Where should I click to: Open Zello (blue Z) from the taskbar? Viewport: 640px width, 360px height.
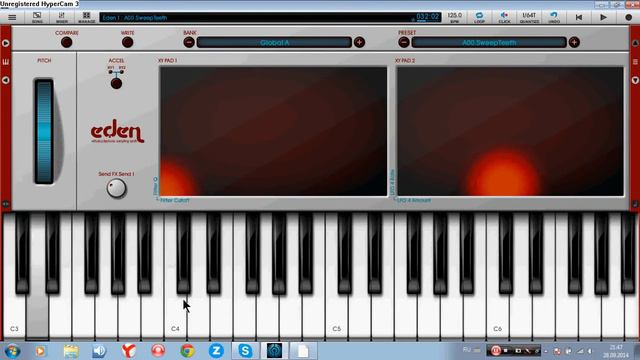click(216, 351)
